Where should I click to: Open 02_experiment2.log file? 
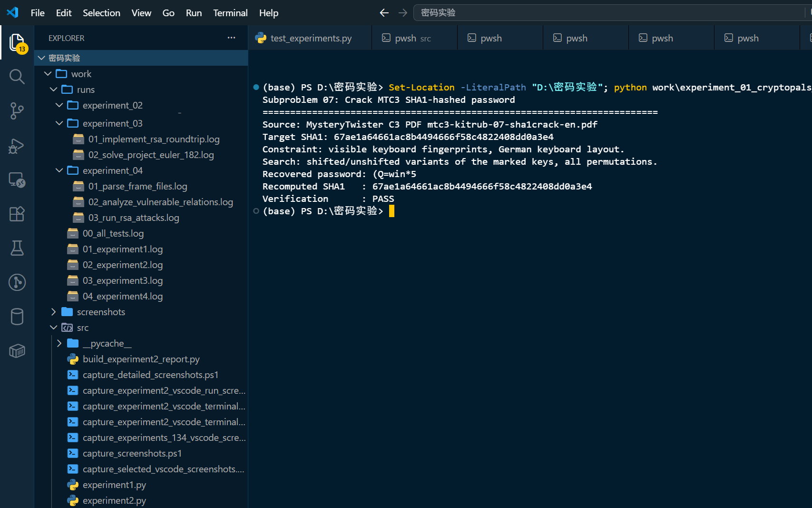click(x=122, y=265)
